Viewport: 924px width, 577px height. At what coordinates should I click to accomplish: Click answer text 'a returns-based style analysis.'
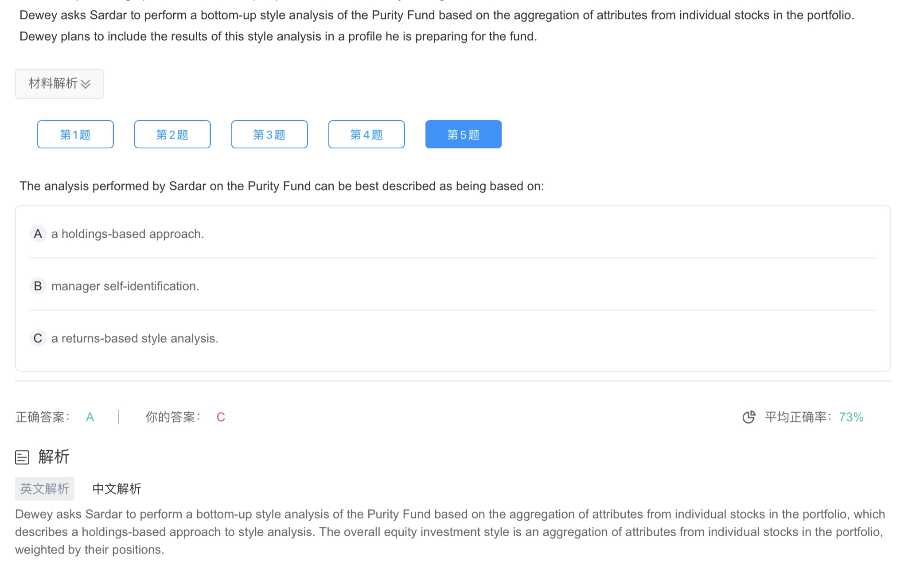[x=135, y=338]
